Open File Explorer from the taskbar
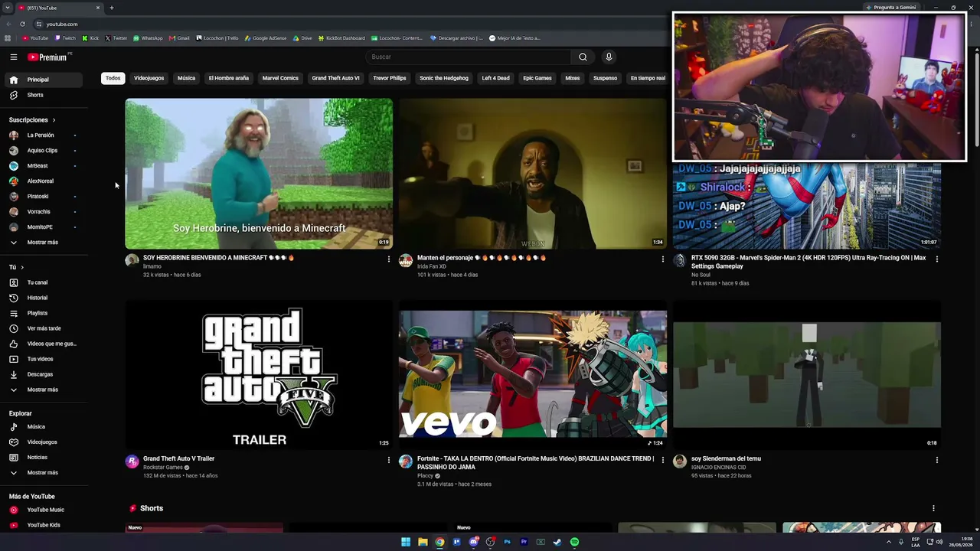Screen dimensions: 980x551 423,542
